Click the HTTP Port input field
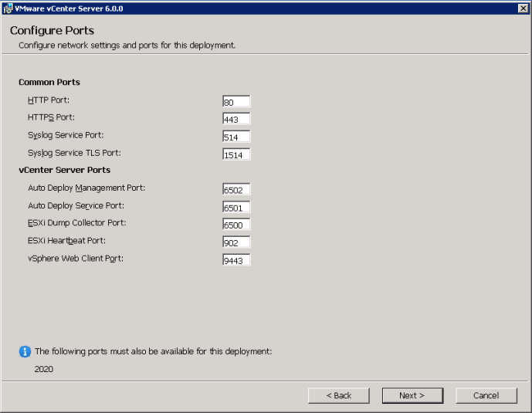 pos(236,102)
